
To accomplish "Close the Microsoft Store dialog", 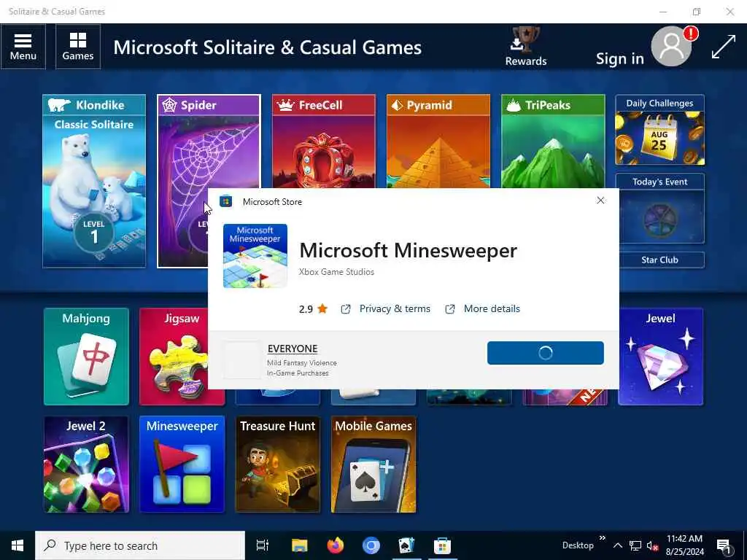I will (x=601, y=201).
